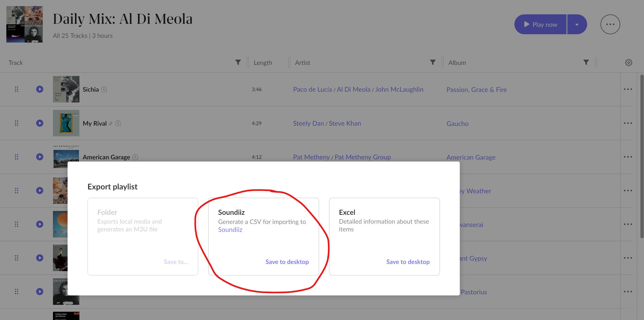Filter the Album column
This screenshot has width=644, height=320.
click(586, 62)
